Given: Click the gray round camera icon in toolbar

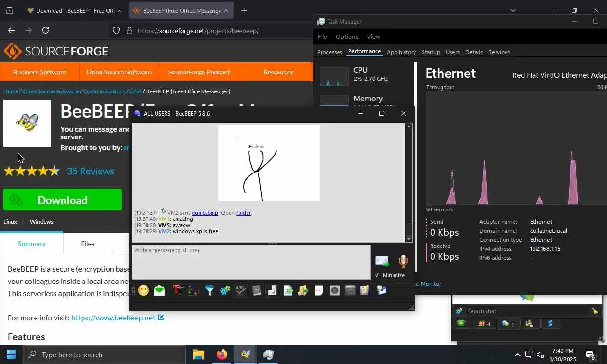Looking at the screenshot, I should (335, 291).
